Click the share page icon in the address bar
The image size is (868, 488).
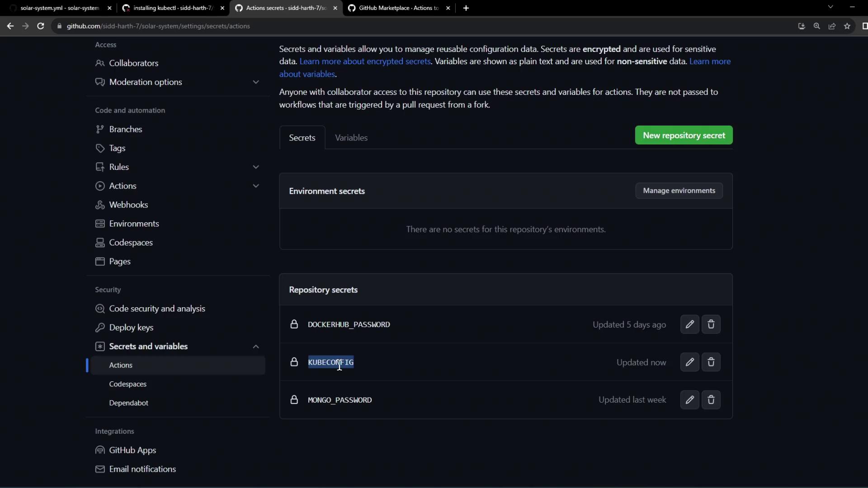click(x=832, y=26)
